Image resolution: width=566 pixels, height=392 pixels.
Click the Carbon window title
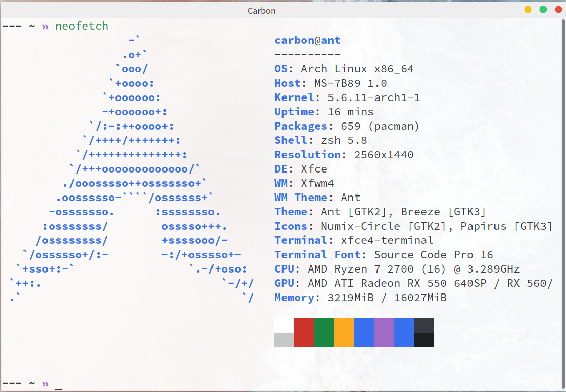point(262,11)
